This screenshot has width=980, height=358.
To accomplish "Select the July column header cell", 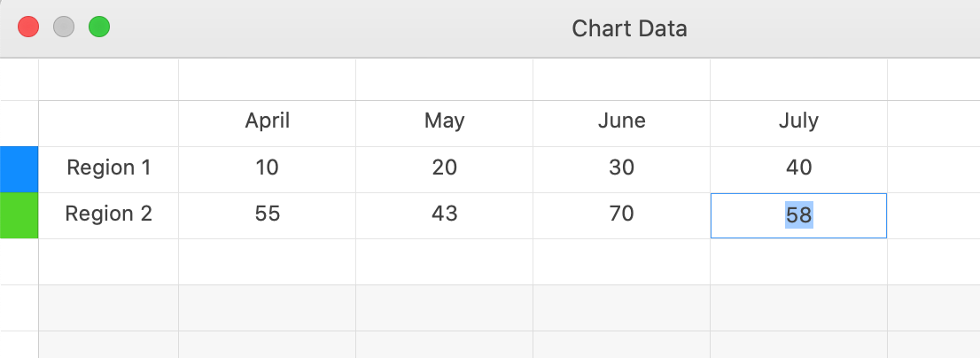I will tap(798, 121).
